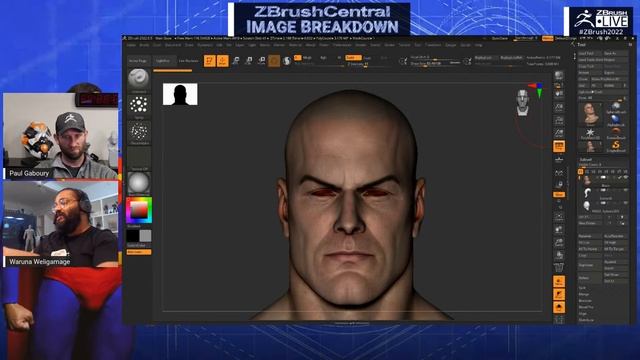Open the empty Texture Off slot
Screen dimensions: 640x360
[139, 158]
